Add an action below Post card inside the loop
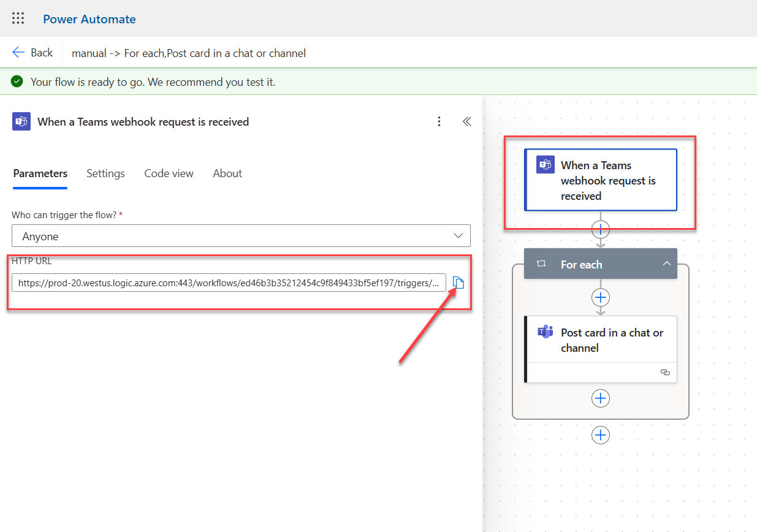The image size is (757, 532). coord(601,398)
